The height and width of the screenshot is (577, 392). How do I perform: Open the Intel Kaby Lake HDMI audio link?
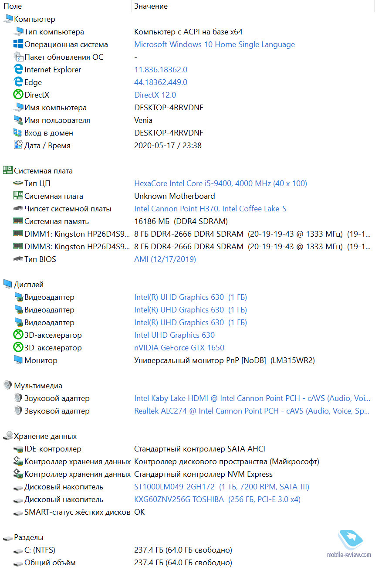click(x=252, y=398)
